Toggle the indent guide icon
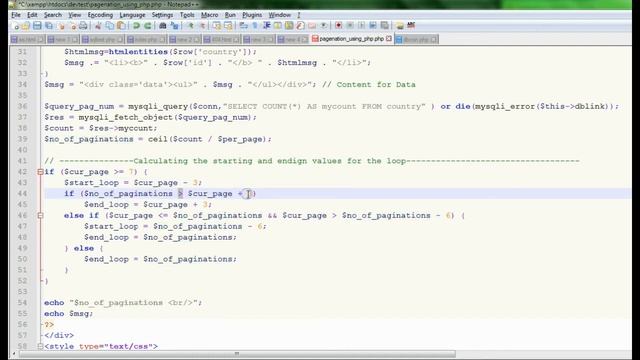This screenshot has height=360, width=640. tap(267, 26)
